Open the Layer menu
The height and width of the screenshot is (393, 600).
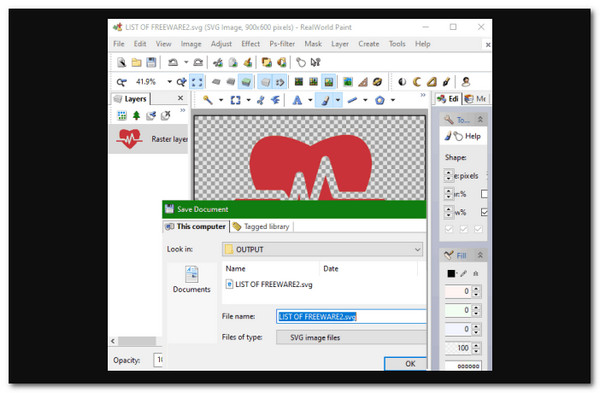(340, 44)
